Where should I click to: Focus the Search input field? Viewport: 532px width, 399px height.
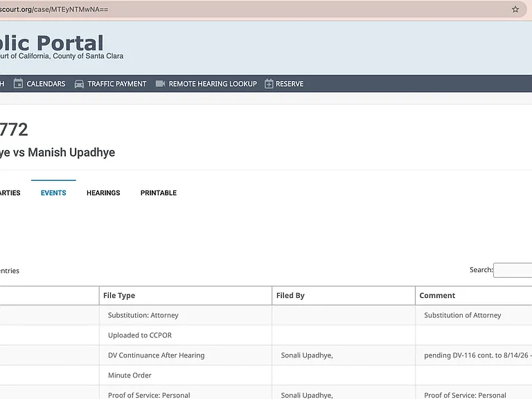pyautogui.click(x=513, y=270)
